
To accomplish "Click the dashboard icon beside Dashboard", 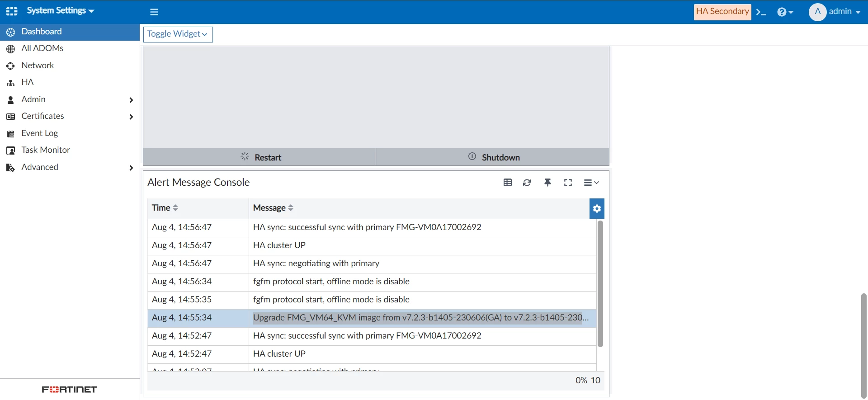I will (11, 32).
